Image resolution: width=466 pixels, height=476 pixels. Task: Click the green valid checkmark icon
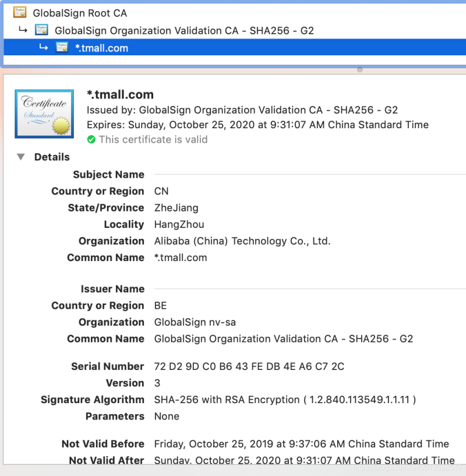pos(91,139)
